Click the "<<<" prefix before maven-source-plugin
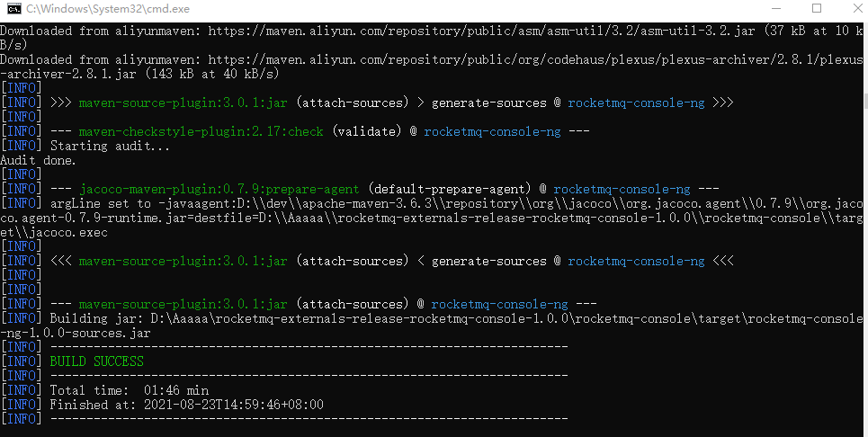 pos(60,261)
